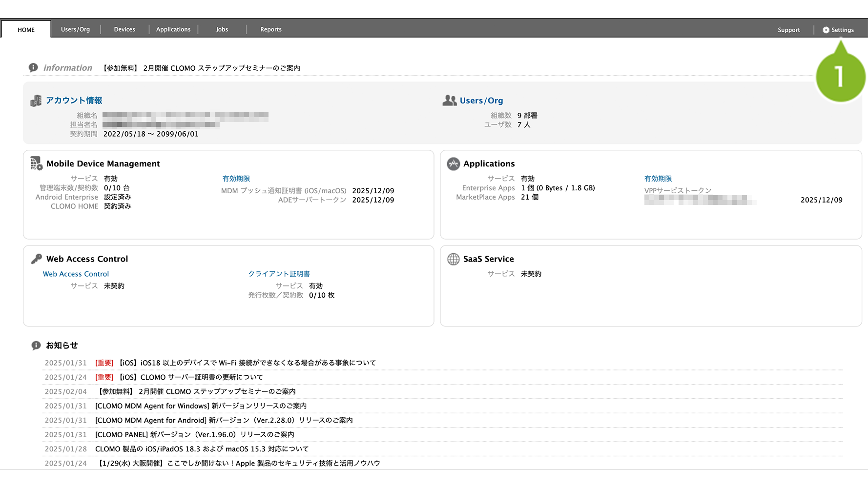Click the Users/Org people icon
868x488 pixels.
point(449,101)
